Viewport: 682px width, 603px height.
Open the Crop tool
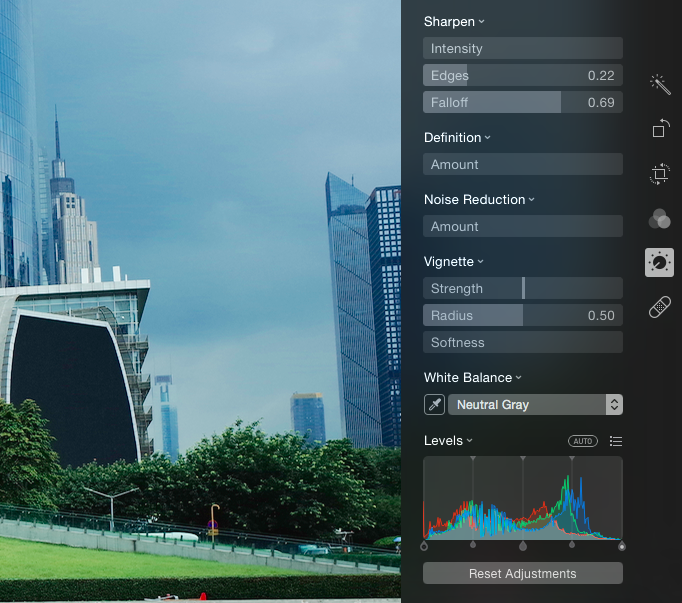660,174
